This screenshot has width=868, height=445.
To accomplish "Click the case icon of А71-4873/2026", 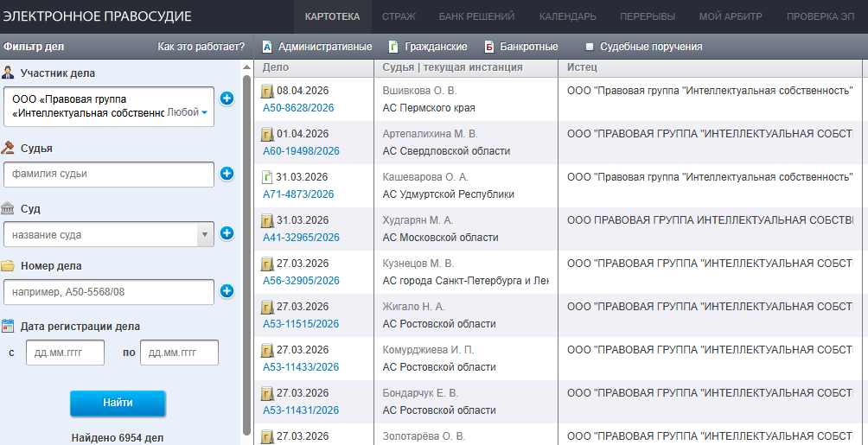I will [x=267, y=177].
